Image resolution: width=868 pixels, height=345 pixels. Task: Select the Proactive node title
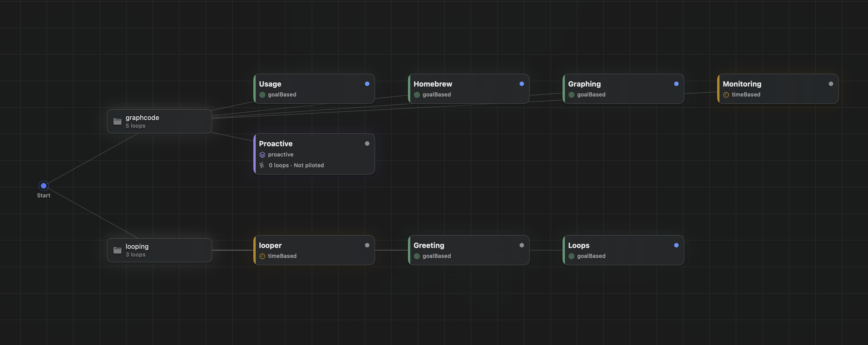click(x=276, y=144)
